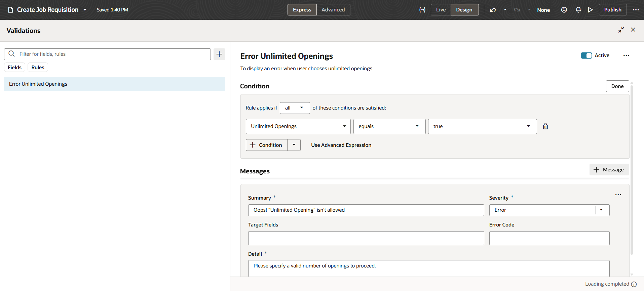Click the right panel vertical scrollbar
This screenshot has width=644, height=291.
click(632, 170)
